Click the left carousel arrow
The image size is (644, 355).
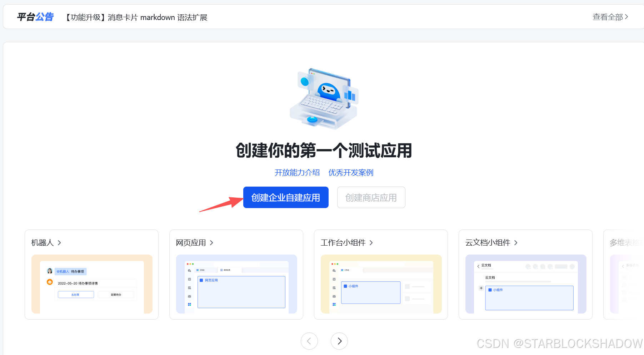click(x=309, y=341)
